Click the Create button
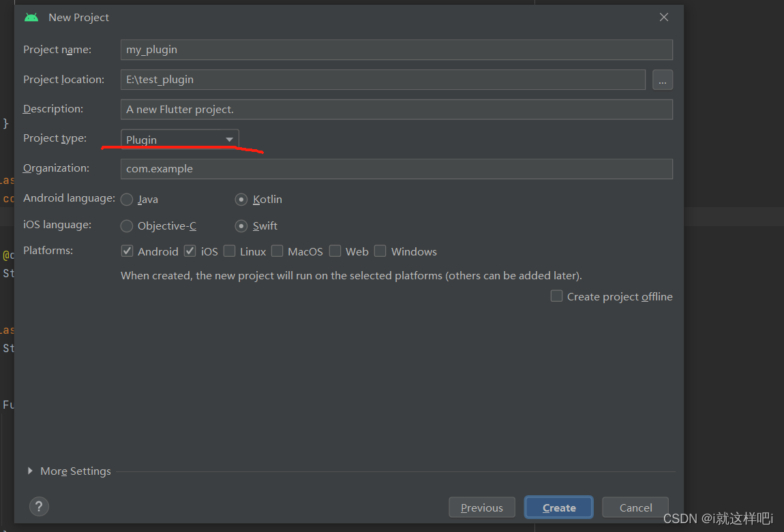 click(x=559, y=507)
